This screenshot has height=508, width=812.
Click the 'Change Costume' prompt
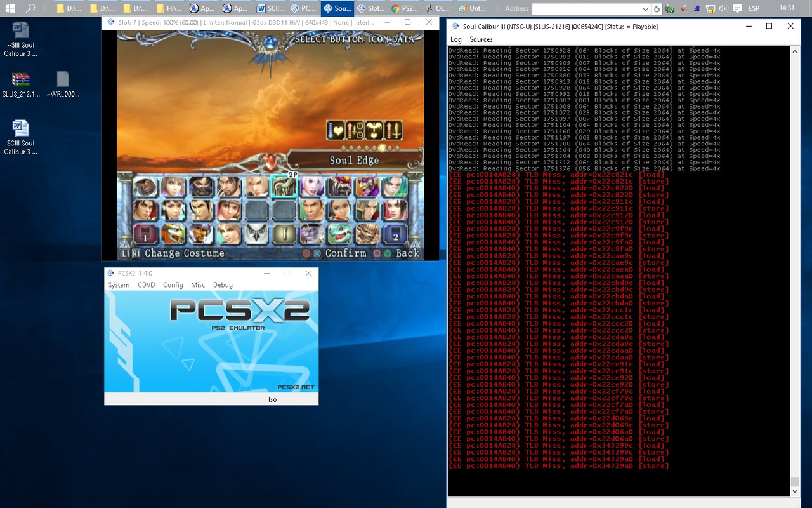pyautogui.click(x=184, y=253)
